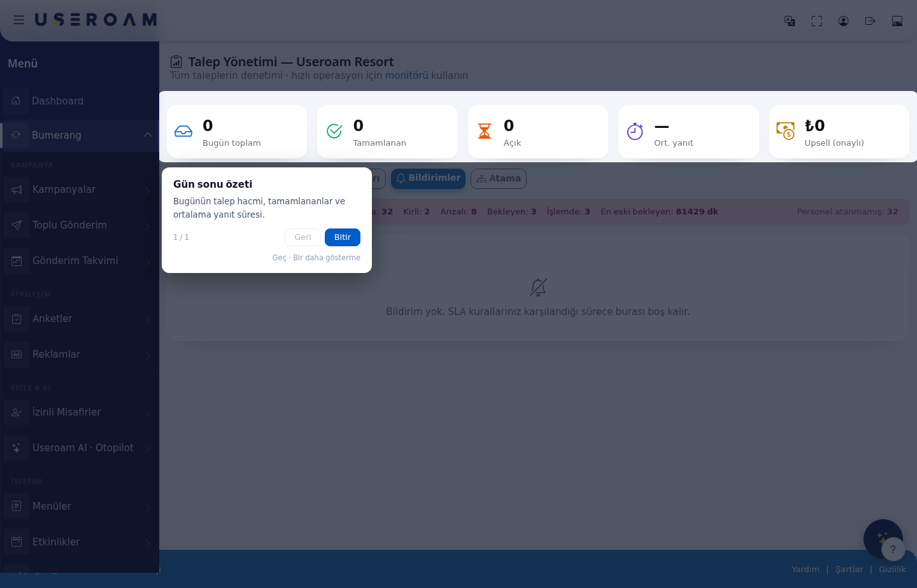
Task: Click the Toplu Gönderim paper plane icon
Action: point(17,225)
